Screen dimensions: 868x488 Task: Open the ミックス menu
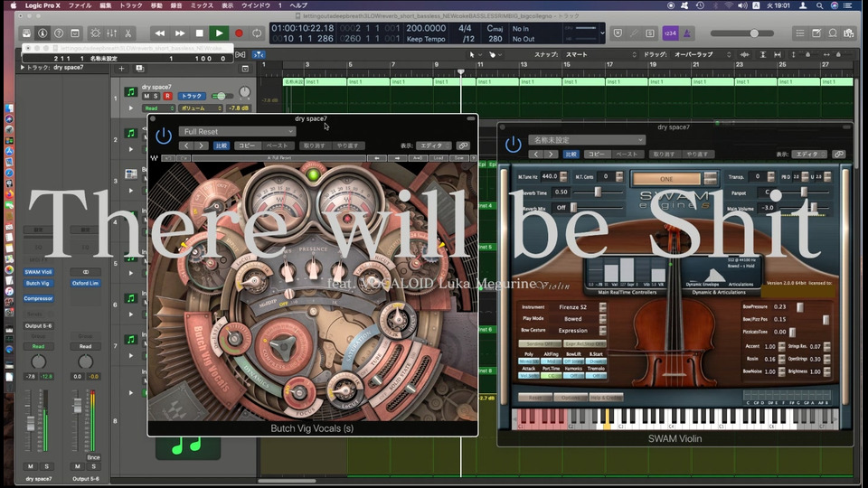202,5
